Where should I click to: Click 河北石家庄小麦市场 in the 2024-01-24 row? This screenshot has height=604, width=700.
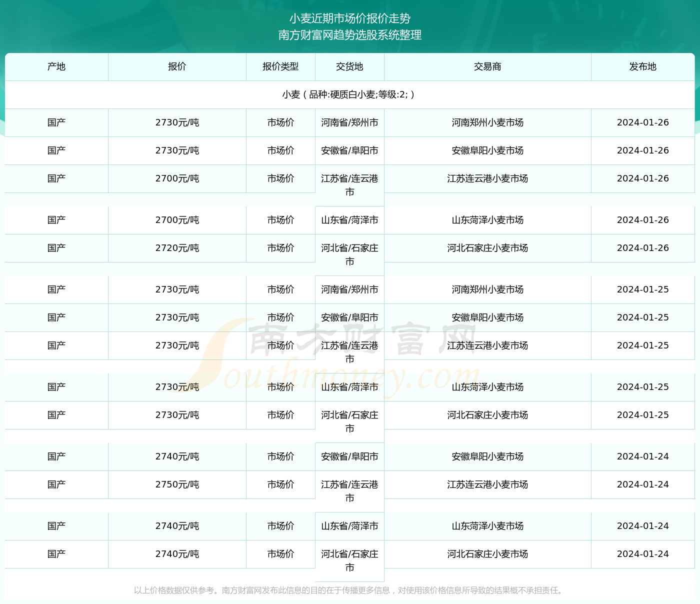click(487, 554)
